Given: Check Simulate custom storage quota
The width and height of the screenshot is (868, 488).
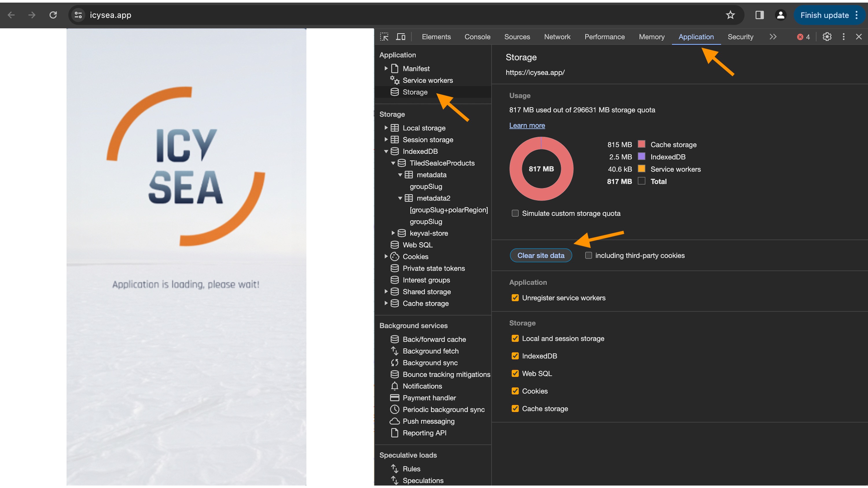Looking at the screenshot, I should 515,213.
